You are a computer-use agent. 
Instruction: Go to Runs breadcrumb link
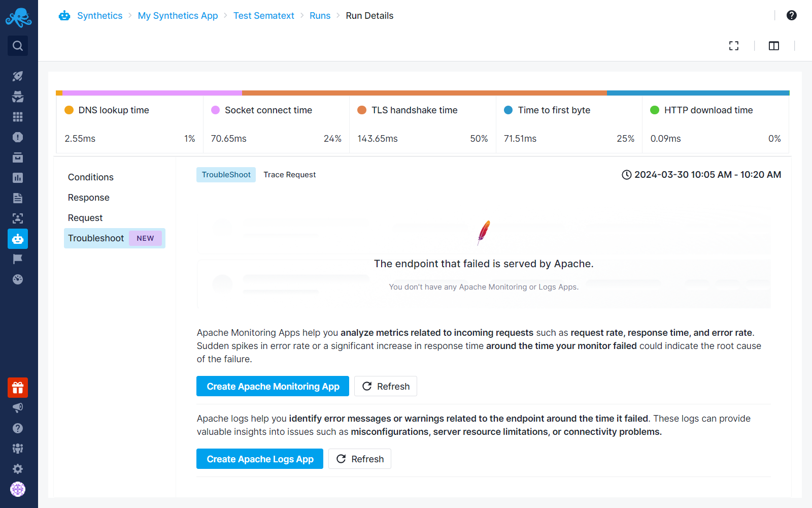320,16
